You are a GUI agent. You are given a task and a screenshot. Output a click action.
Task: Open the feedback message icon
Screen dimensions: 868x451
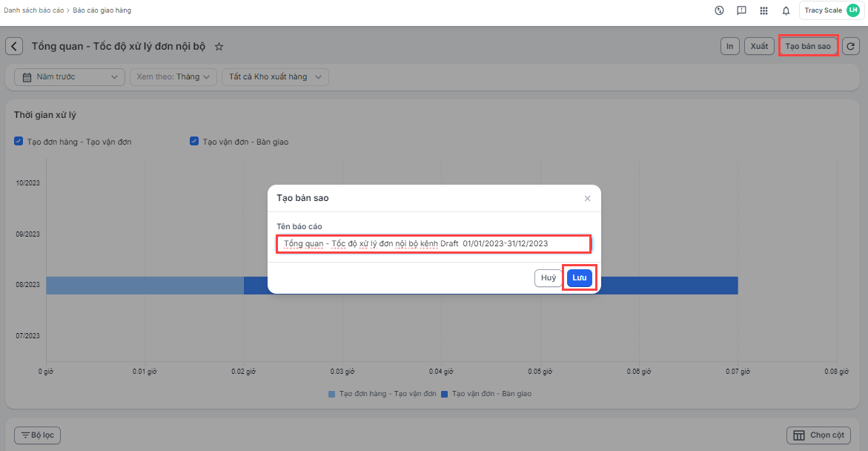(x=741, y=10)
